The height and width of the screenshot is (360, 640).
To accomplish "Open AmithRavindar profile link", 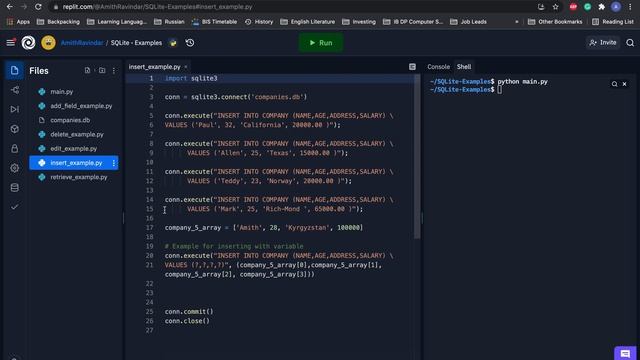I will [82, 42].
